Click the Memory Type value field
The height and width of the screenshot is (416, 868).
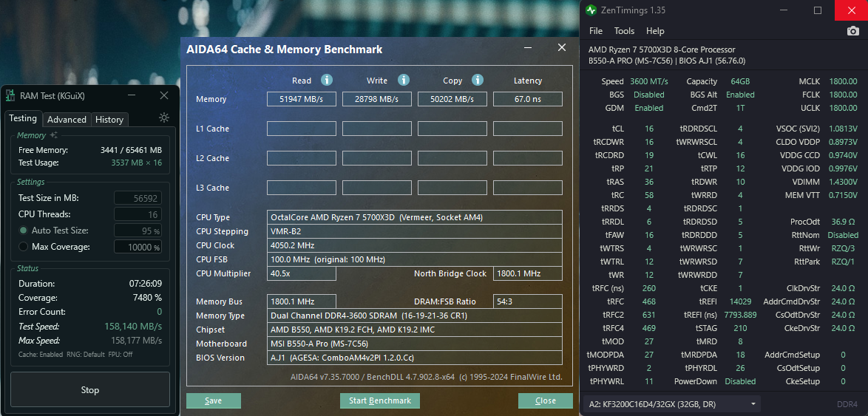click(x=415, y=316)
